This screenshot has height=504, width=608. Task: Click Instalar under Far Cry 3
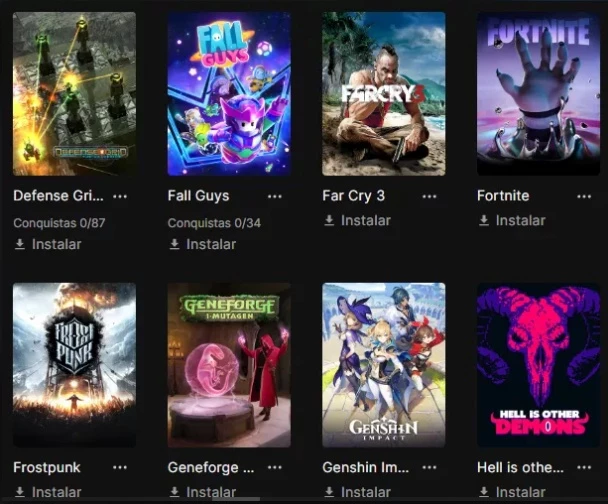tap(358, 220)
